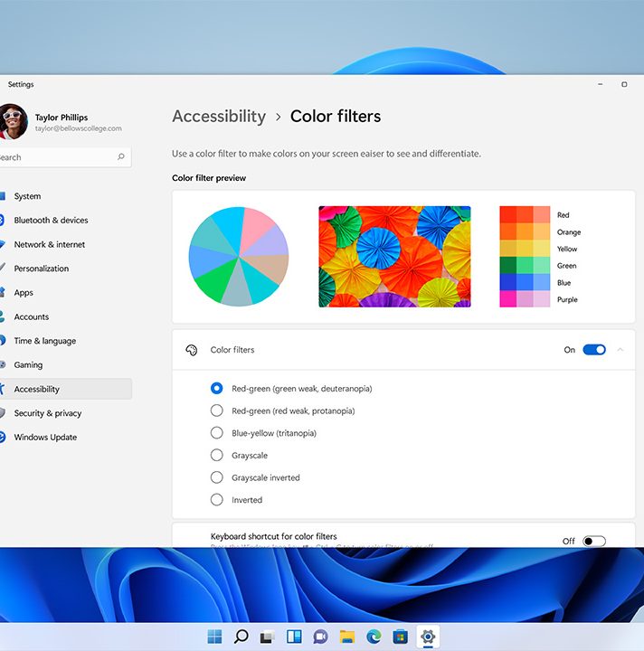Click the paper umbrellas preview photo
The height and width of the screenshot is (651, 644).
pyautogui.click(x=394, y=257)
